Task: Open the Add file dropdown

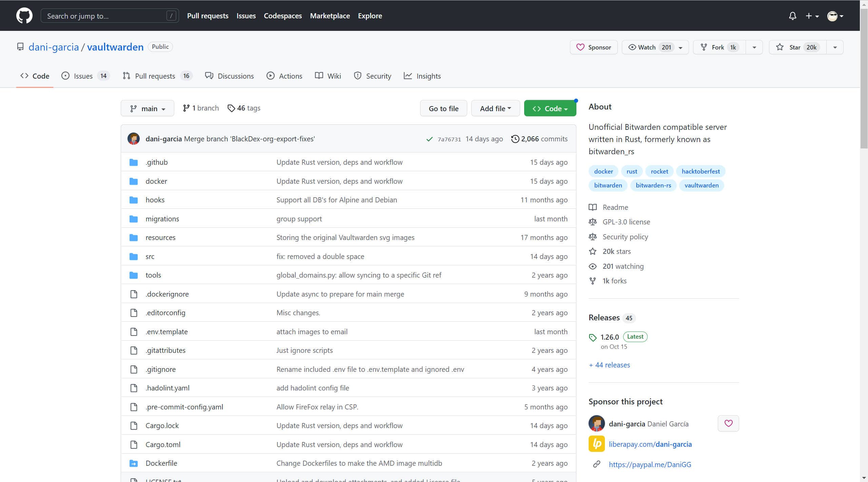Action: [495, 108]
